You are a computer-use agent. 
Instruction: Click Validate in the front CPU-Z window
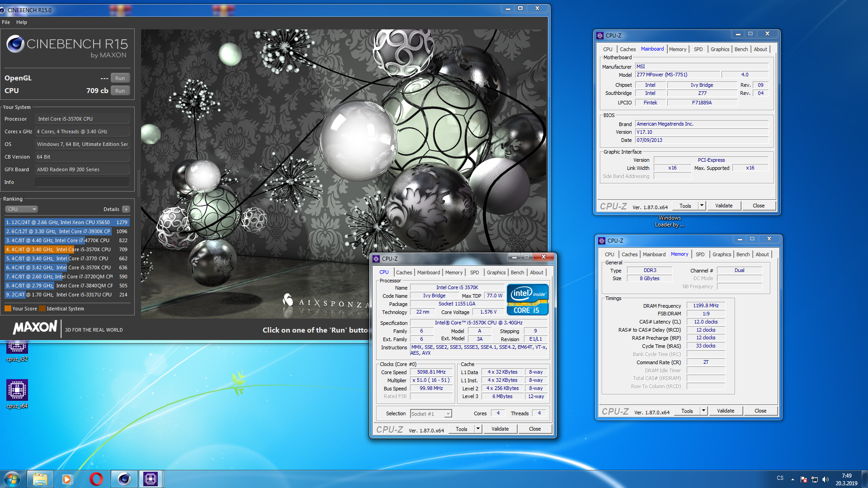pos(500,429)
